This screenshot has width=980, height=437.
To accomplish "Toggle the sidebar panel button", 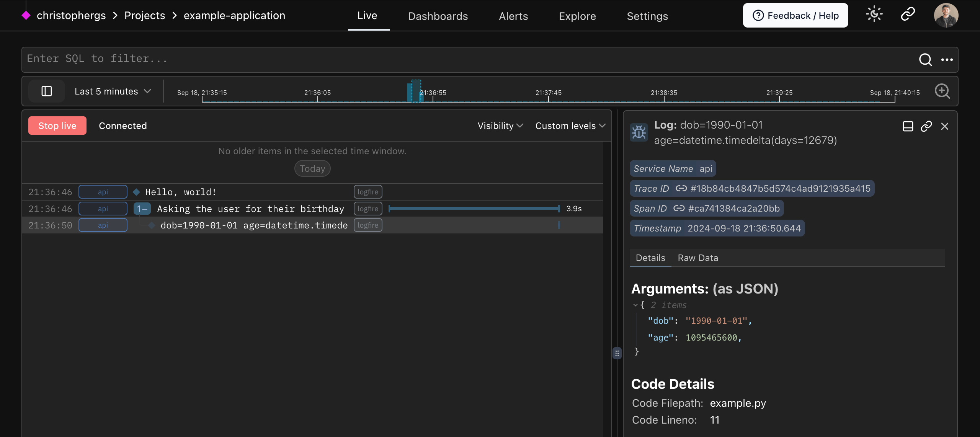I will pyautogui.click(x=46, y=91).
